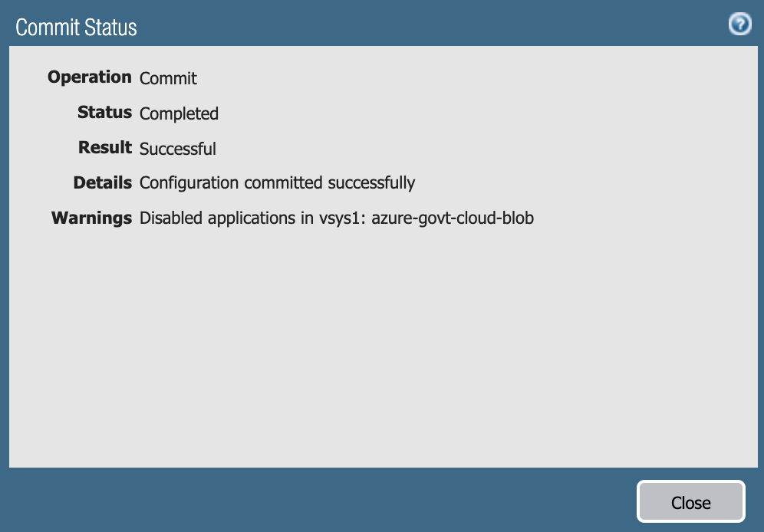This screenshot has width=764, height=532.
Task: Select the Commit operation value text
Action: point(167,77)
